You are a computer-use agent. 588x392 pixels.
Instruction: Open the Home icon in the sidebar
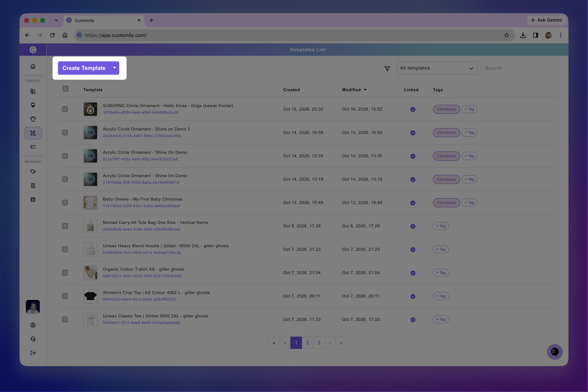tap(33, 66)
